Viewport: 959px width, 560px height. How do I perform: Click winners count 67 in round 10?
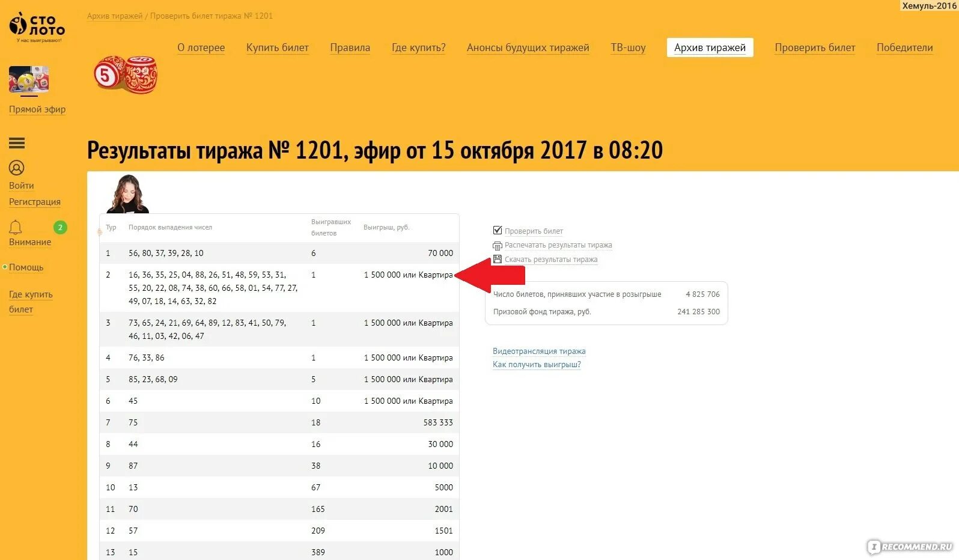(x=316, y=488)
